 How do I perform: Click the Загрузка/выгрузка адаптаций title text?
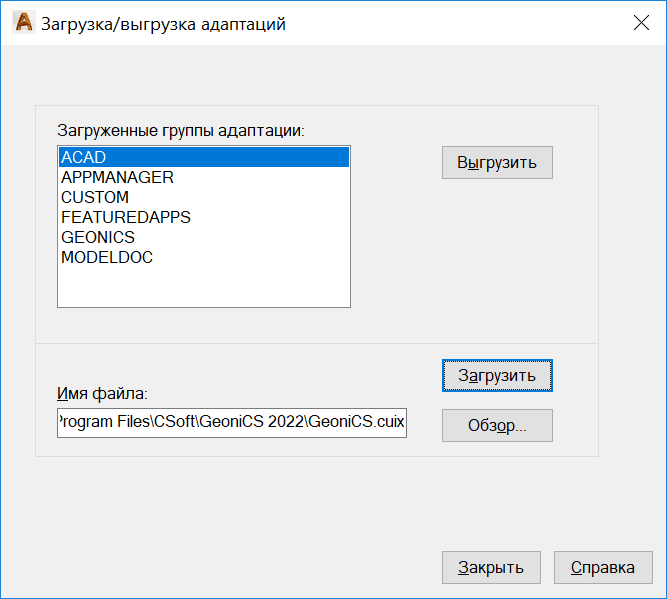pos(163,24)
